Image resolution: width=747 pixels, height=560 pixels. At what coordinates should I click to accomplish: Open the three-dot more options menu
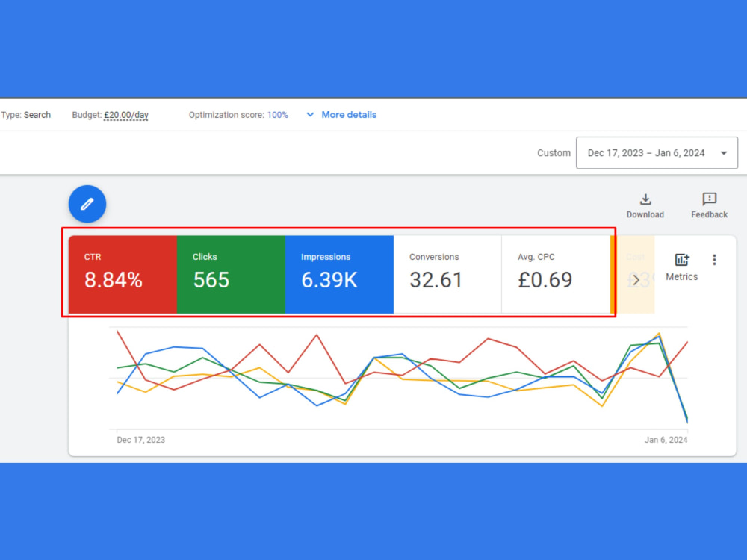coord(714,260)
